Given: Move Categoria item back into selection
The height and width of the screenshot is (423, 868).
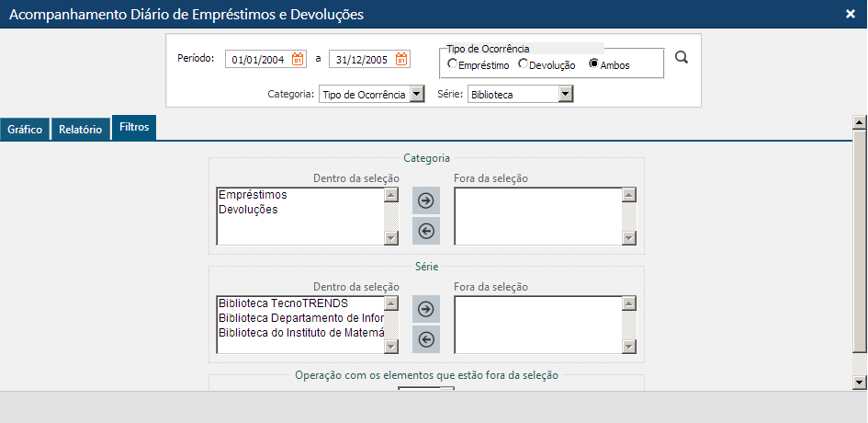Looking at the screenshot, I should pyautogui.click(x=425, y=231).
